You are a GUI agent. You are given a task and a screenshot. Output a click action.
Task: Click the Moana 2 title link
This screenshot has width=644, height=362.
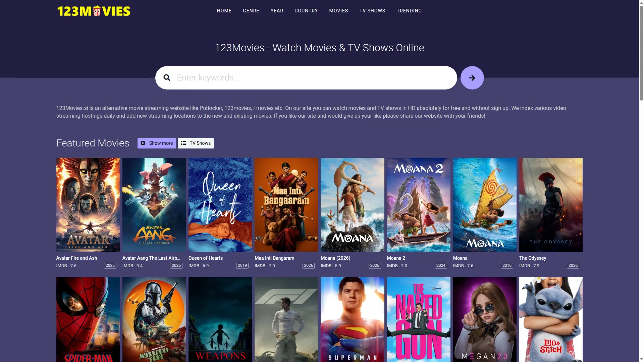[x=396, y=258]
